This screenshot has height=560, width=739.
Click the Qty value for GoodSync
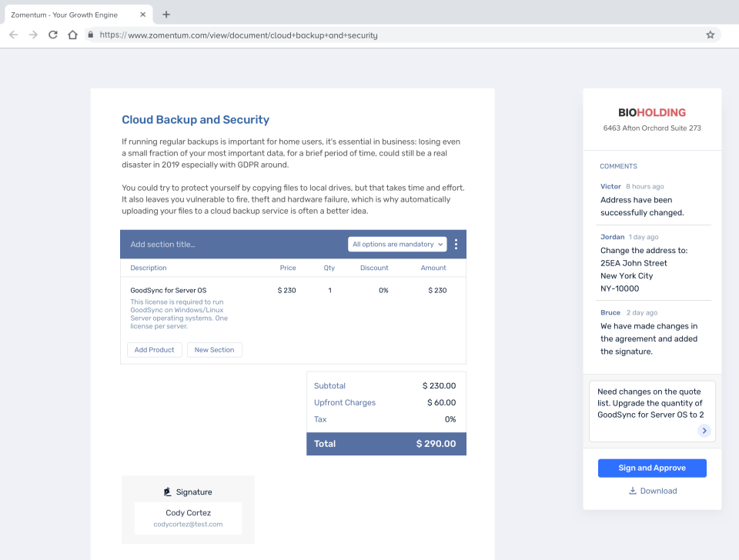(x=329, y=291)
